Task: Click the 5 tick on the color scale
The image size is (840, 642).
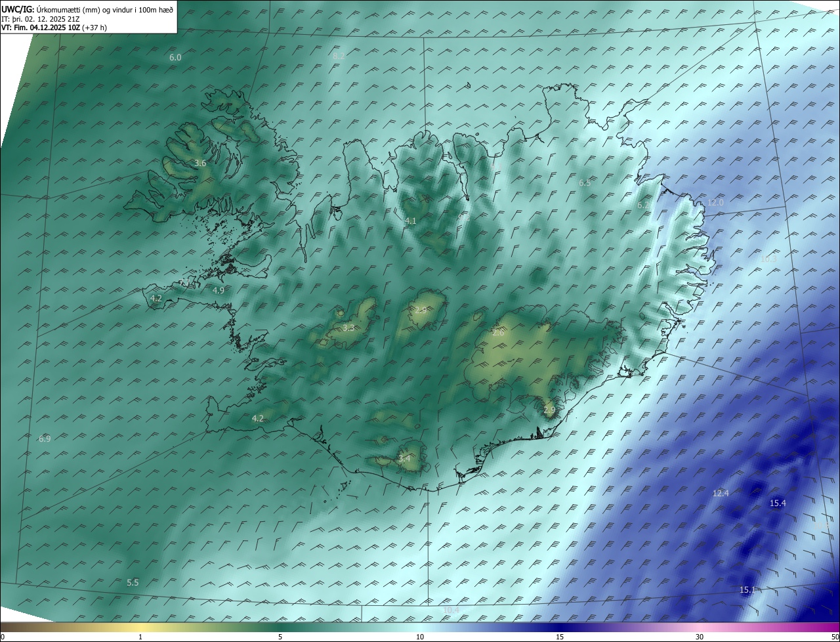Action: 280,637
